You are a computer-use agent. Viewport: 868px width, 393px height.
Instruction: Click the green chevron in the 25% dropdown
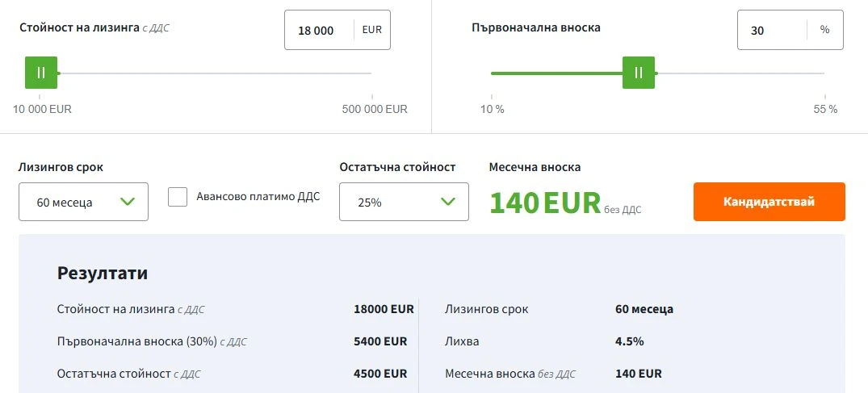[449, 201]
